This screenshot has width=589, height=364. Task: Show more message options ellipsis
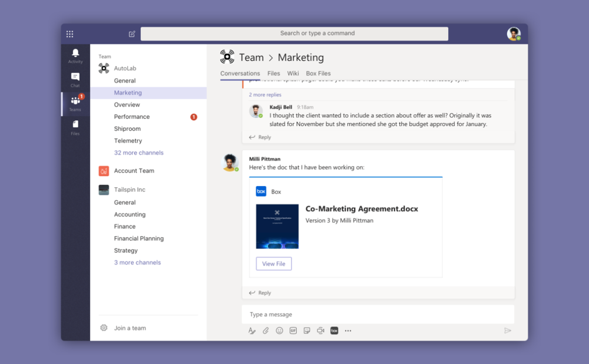tap(348, 331)
